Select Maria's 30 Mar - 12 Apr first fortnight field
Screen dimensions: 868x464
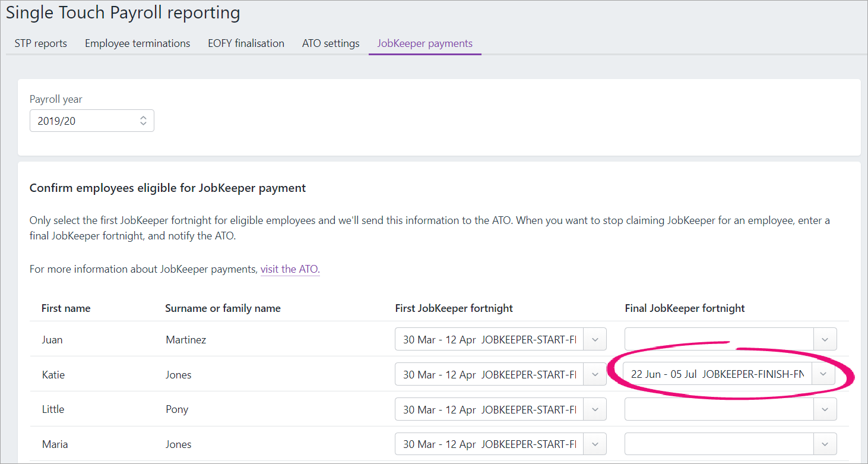(x=489, y=444)
